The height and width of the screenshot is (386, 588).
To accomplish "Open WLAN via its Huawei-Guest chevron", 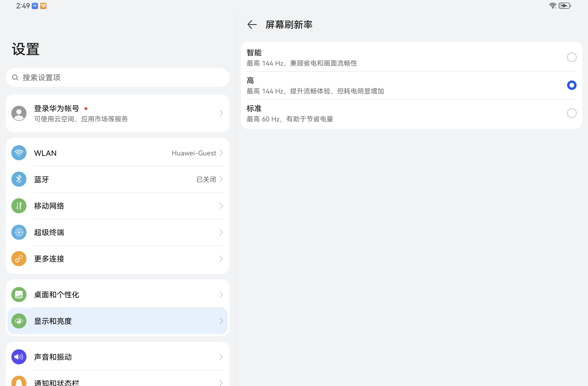I will [x=221, y=153].
